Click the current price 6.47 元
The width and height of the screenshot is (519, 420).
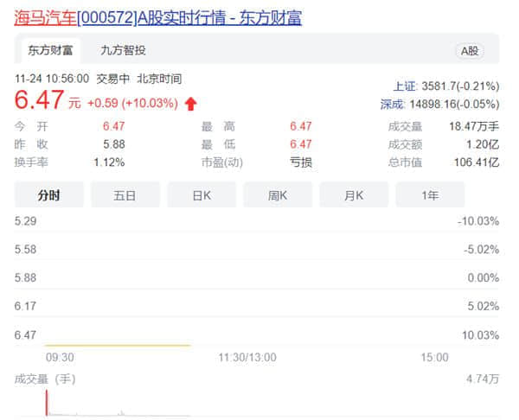pyautogui.click(x=48, y=100)
